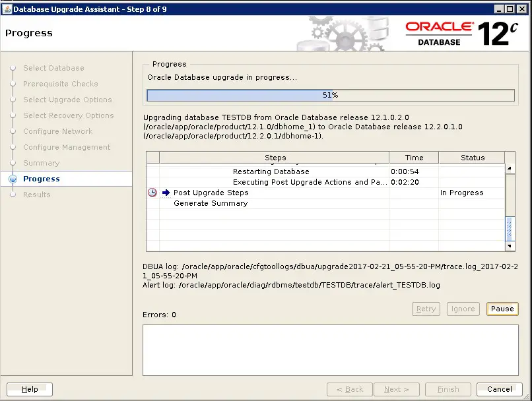Viewport: 532px width, 401px height.
Task: Select the Prerequisite Checks step
Action: [x=60, y=84]
